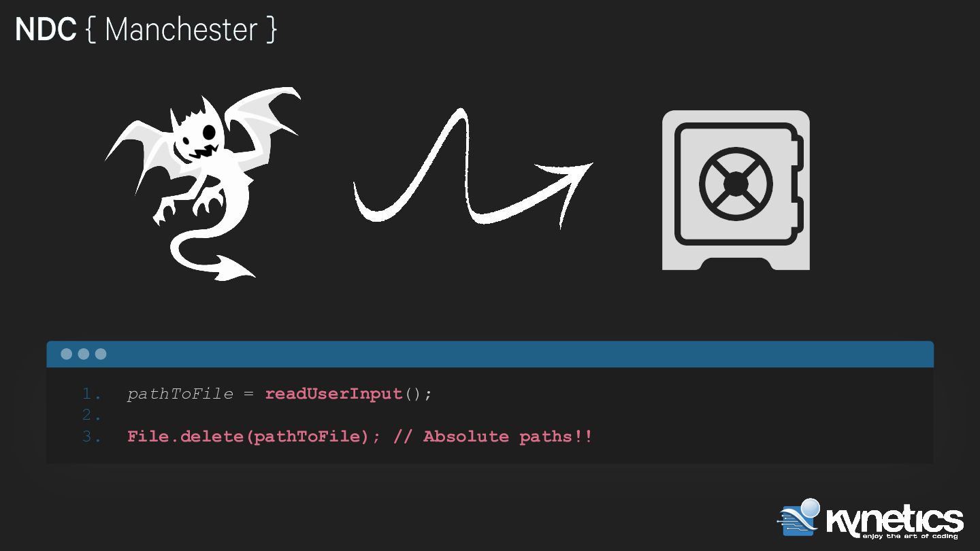Click the third code window dot
The width and height of the screenshot is (980, 551).
click(x=101, y=354)
